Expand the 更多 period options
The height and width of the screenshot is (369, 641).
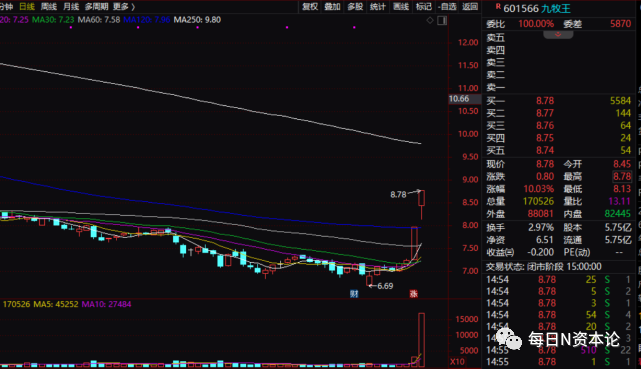tap(123, 7)
